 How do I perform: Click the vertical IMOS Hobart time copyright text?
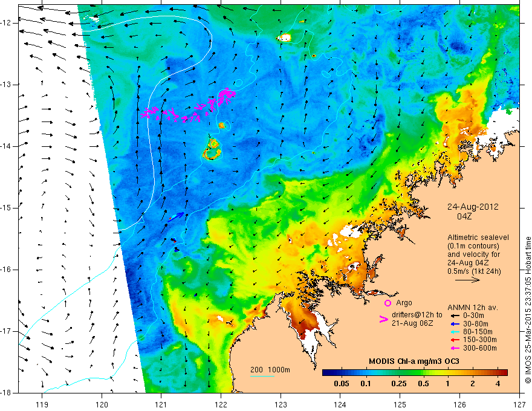pos(528,310)
